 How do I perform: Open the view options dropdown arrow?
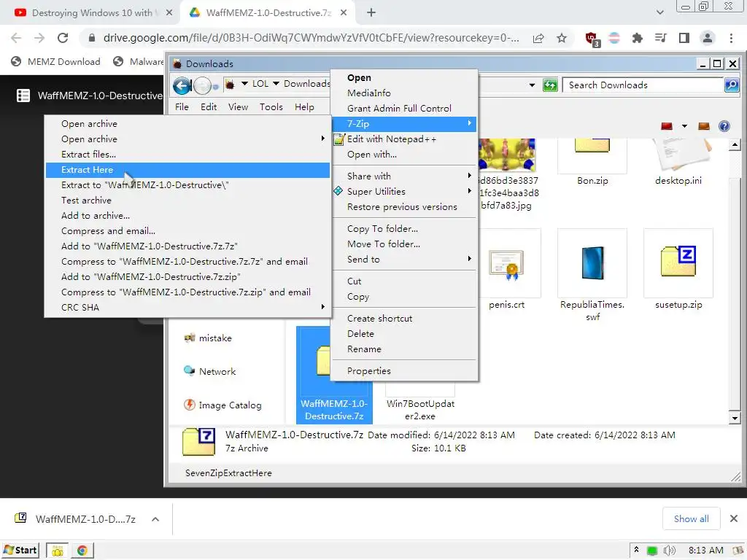684,126
